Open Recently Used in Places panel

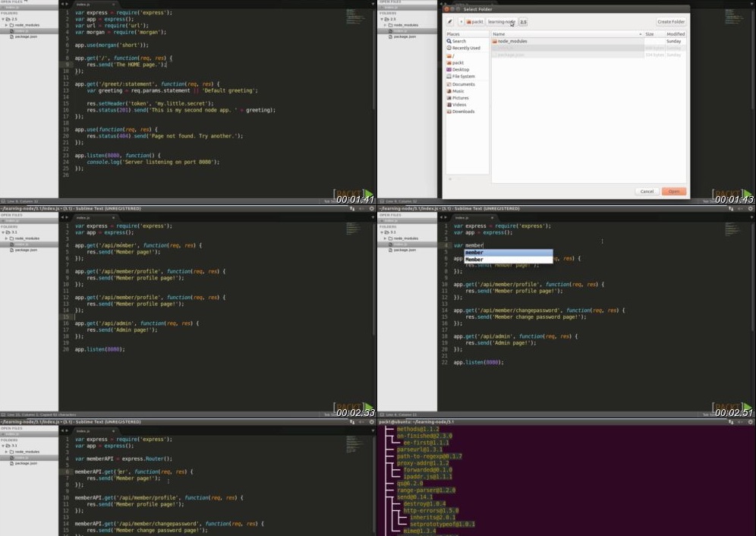pos(465,48)
